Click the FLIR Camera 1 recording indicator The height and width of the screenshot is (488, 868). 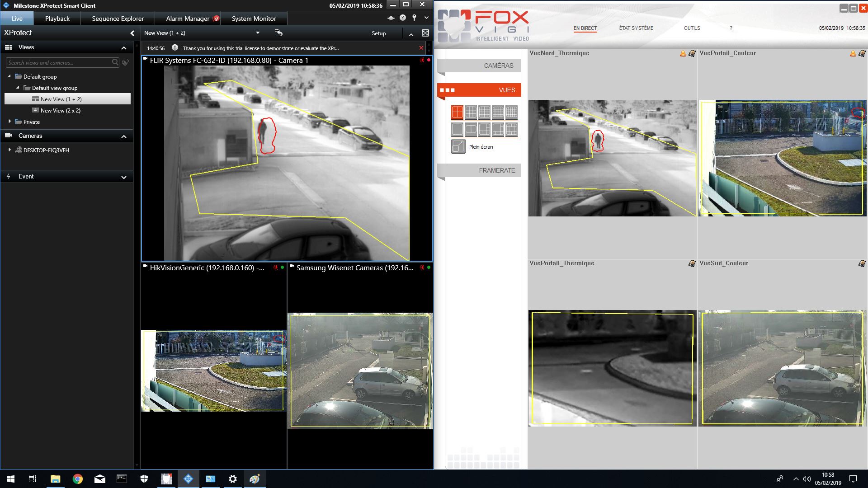429,60
